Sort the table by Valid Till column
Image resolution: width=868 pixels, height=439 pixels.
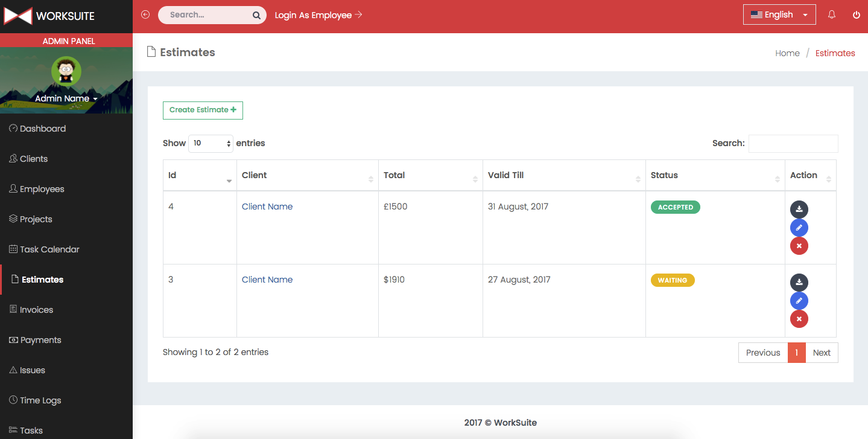pyautogui.click(x=563, y=176)
